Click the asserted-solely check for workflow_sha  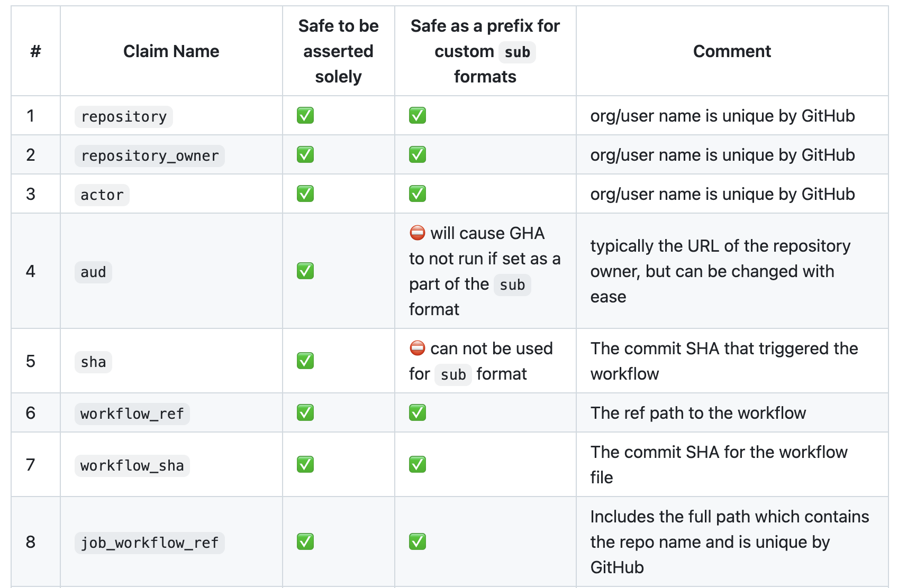pos(305,464)
